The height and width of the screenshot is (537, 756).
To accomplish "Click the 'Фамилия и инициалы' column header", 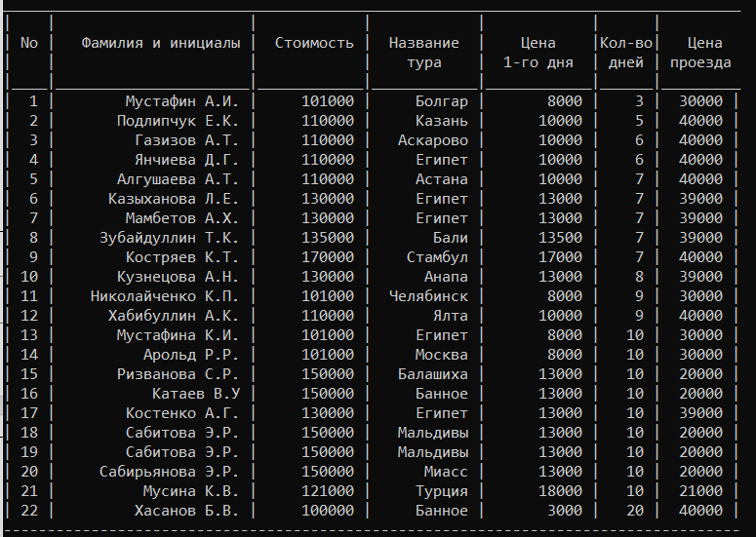I will coord(161,43).
